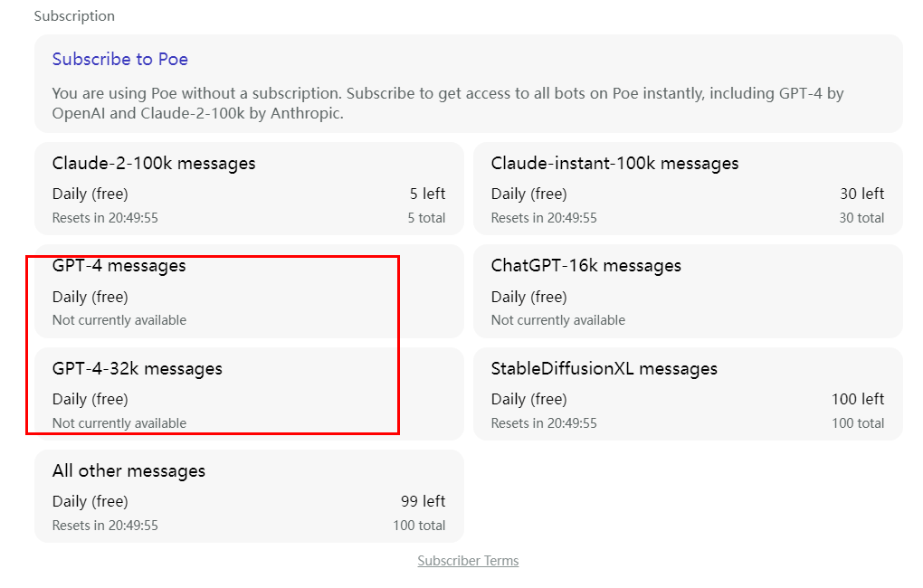Click 'Not currently available' under ChatGPT-16k
The width and height of the screenshot is (923, 588).
558,320
